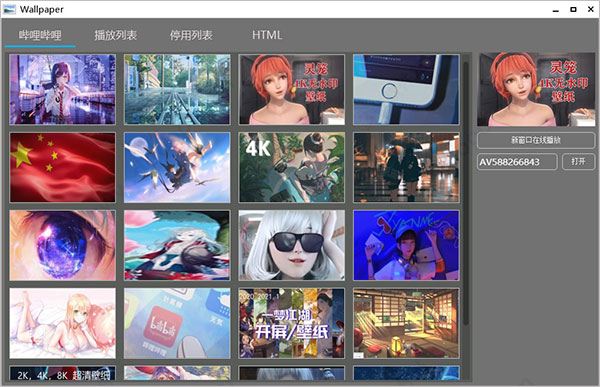600x387 pixels.
Task: Select the Japanese room sunlight wallpaper
Action: point(406,323)
